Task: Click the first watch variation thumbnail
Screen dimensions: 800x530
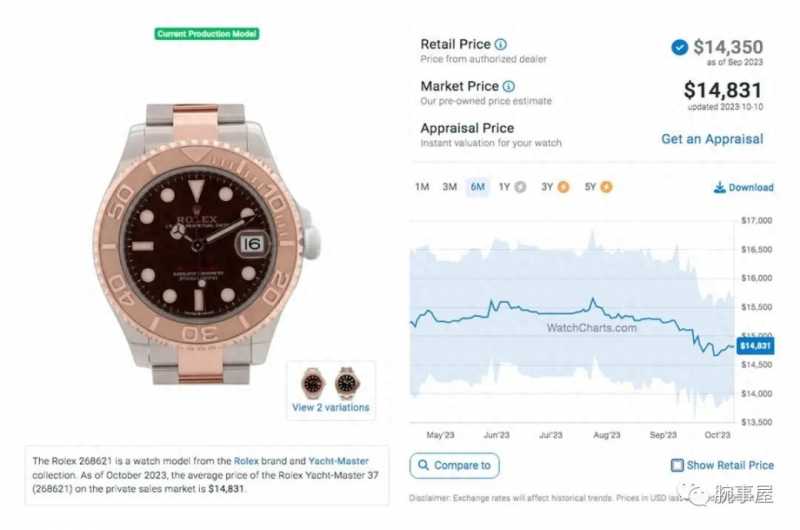Action: pos(313,383)
